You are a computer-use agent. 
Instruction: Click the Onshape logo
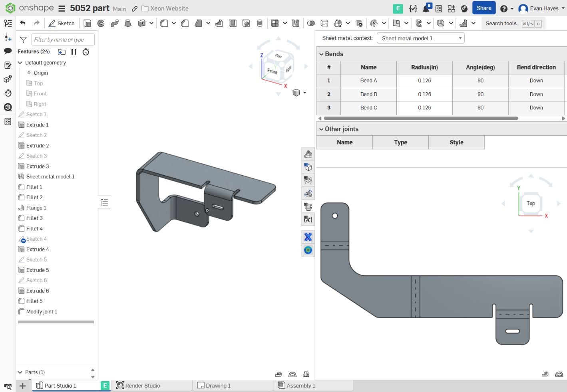pyautogui.click(x=29, y=8)
